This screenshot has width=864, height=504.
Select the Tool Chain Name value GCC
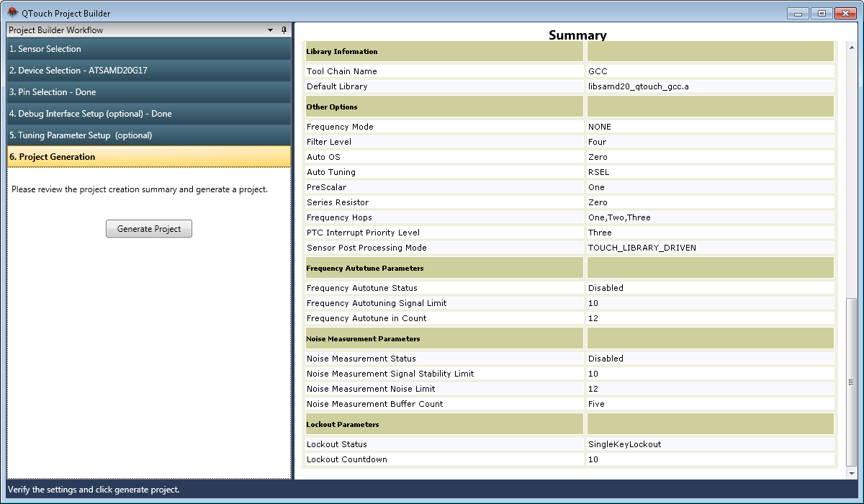coord(598,71)
